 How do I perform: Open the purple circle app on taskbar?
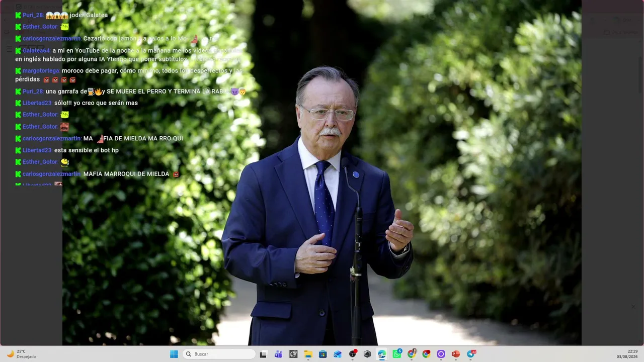tap(441, 354)
